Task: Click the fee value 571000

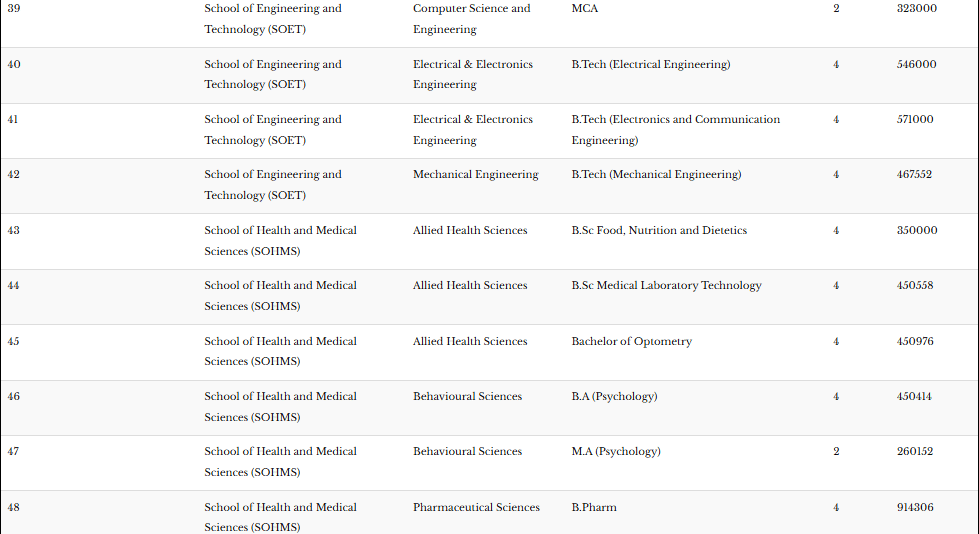Action: click(x=915, y=120)
